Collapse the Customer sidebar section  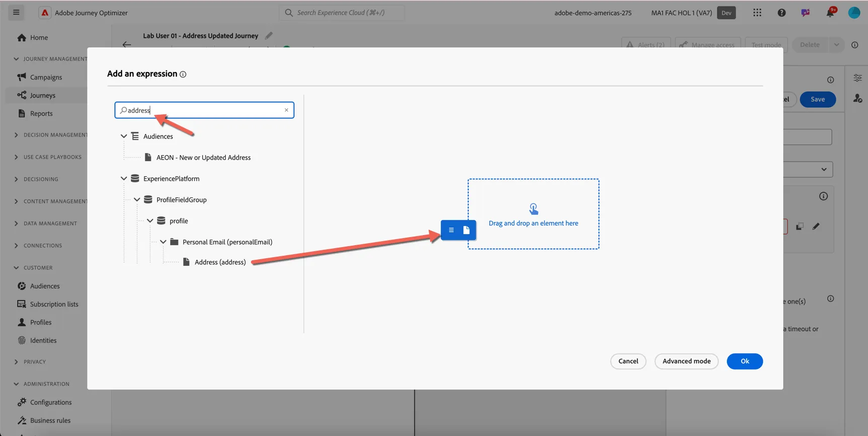16,268
